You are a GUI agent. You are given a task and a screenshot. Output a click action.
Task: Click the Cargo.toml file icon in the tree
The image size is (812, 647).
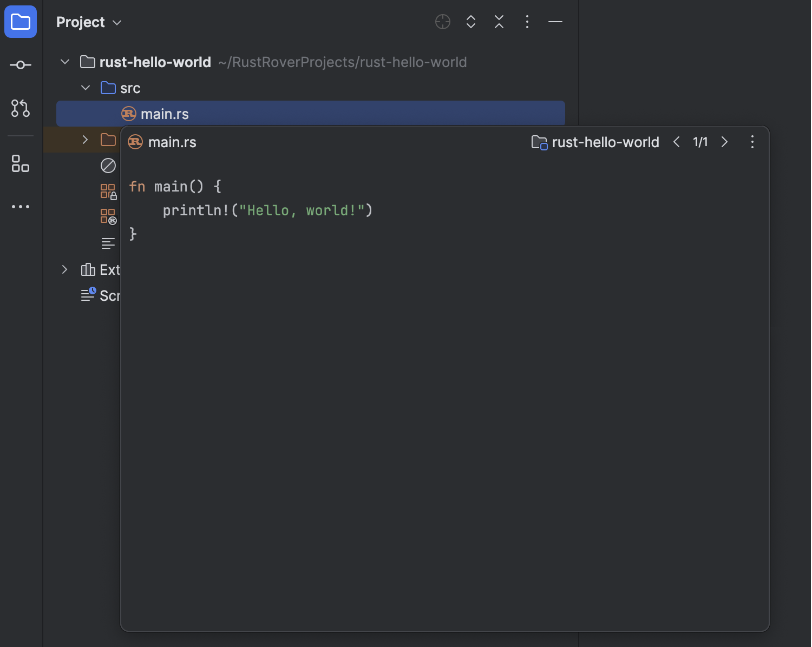(x=108, y=215)
